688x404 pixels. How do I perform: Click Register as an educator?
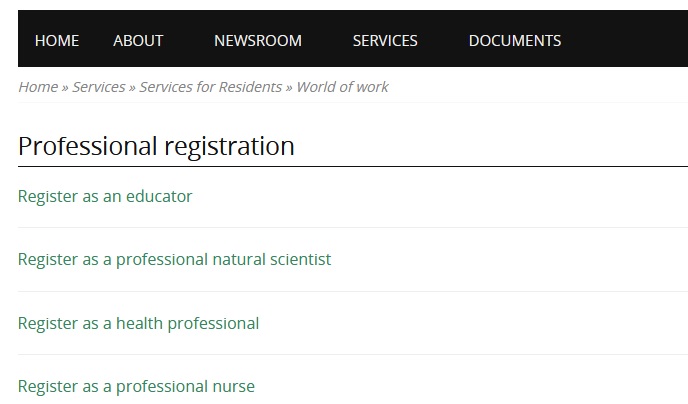click(105, 196)
